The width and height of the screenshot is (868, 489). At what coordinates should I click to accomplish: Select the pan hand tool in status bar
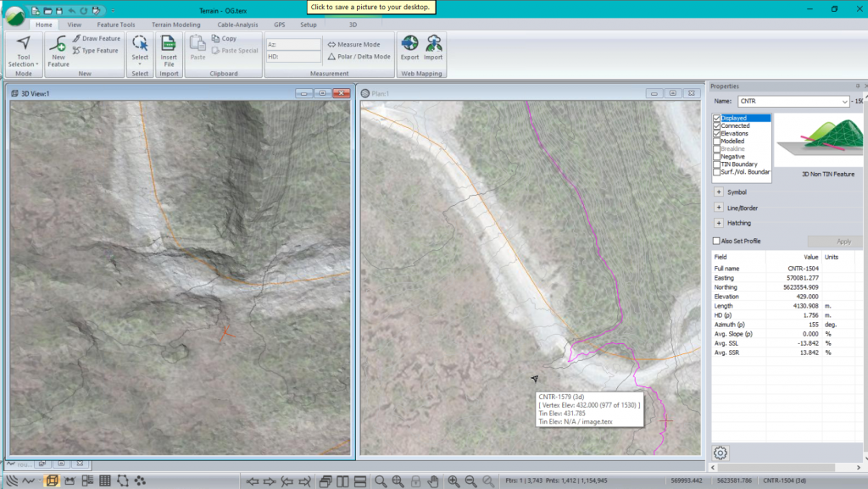click(433, 481)
